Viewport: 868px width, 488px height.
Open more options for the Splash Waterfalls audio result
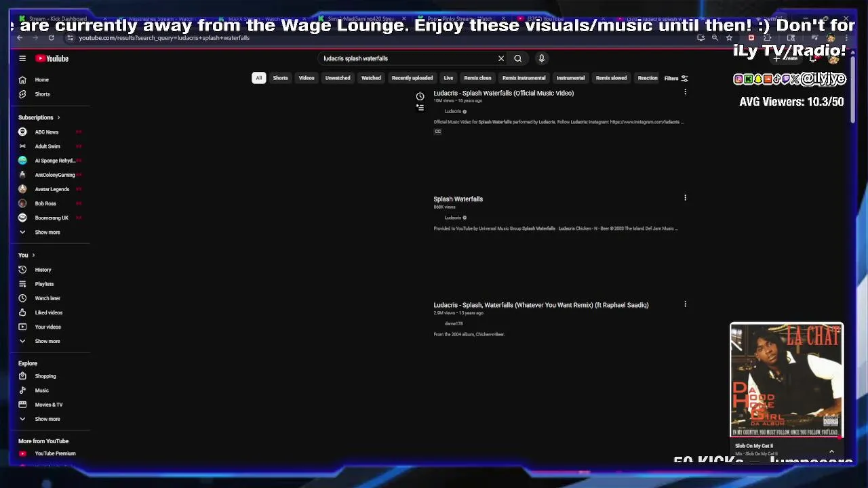pyautogui.click(x=685, y=198)
